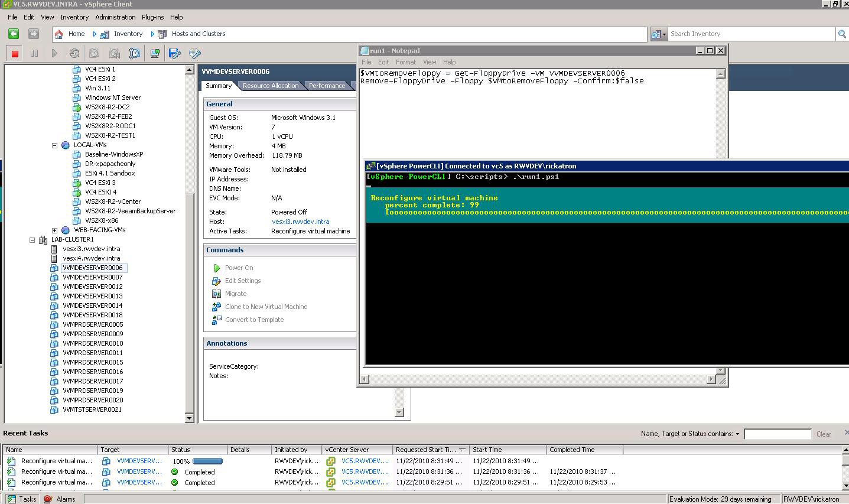Open the File menu in vSphere Client
The image size is (849, 504).
tap(12, 17)
